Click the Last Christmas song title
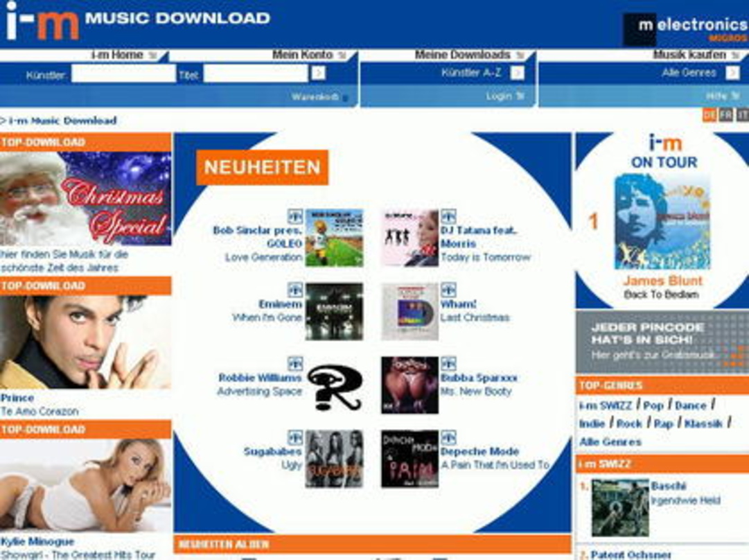This screenshot has height=560, width=749. click(475, 317)
